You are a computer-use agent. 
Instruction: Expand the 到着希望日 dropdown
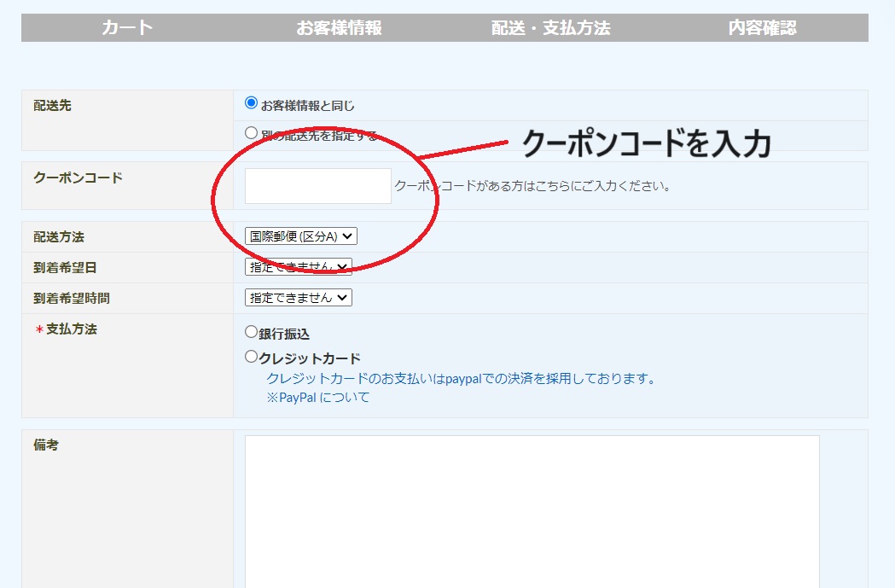tap(298, 267)
